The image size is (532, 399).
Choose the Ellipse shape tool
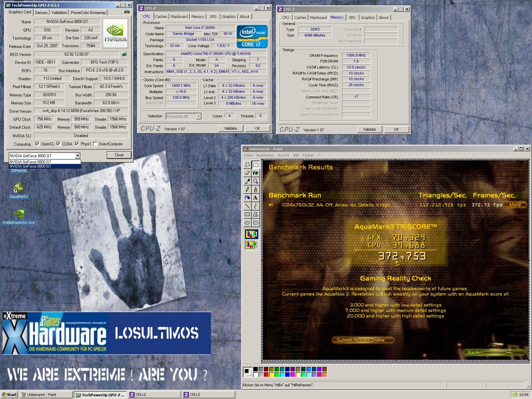(247, 223)
